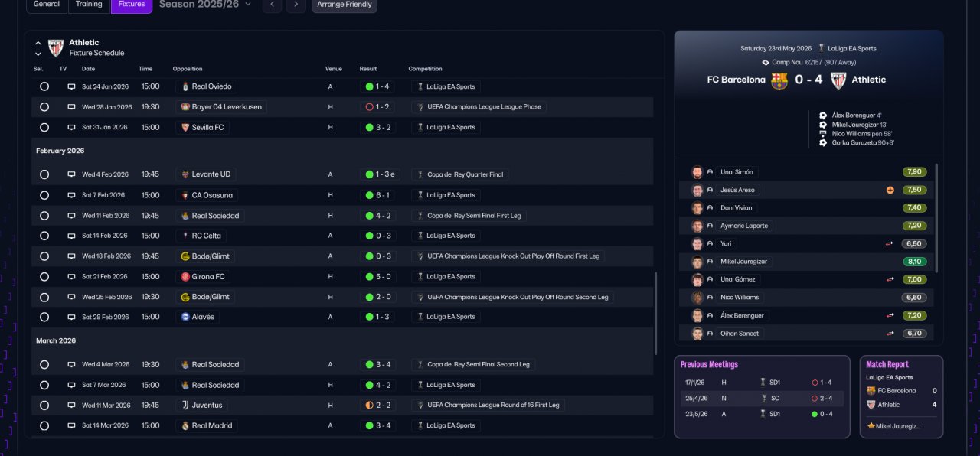Click the Aymeric Laporte player name

(x=744, y=226)
